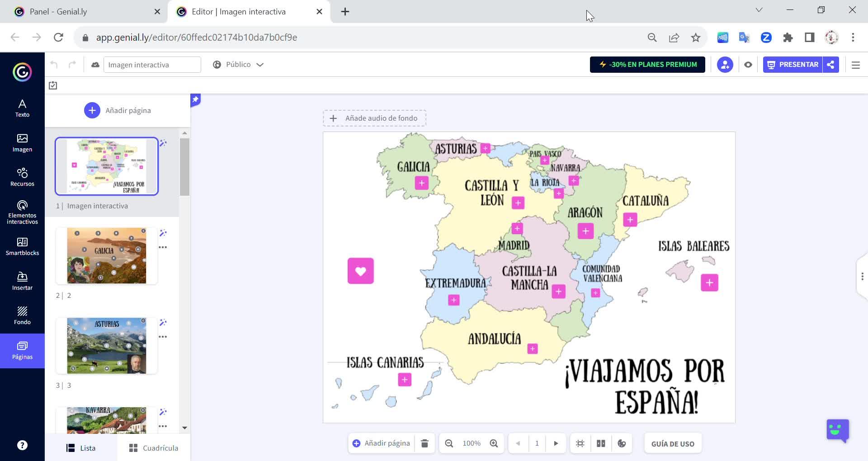
Task: Click the palette icon in bottom bar
Action: click(622, 443)
